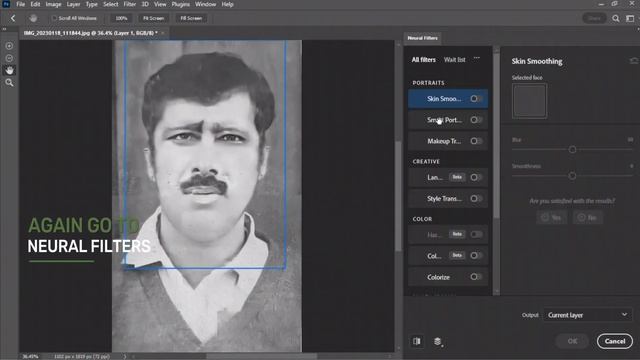Select the Skin Smoothing filter row
The height and width of the screenshot is (360, 640).
point(448,98)
